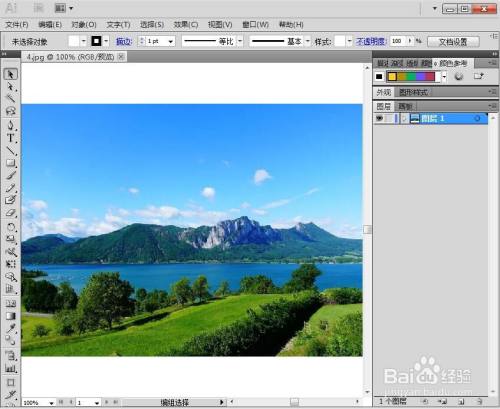The width and height of the screenshot is (500, 409).
Task: Click the black stroke color swatch
Action: [x=96, y=41]
